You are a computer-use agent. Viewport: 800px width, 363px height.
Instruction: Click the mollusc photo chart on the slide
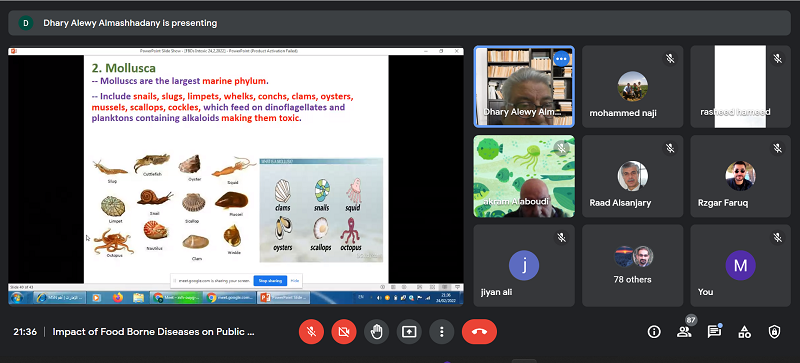173,208
